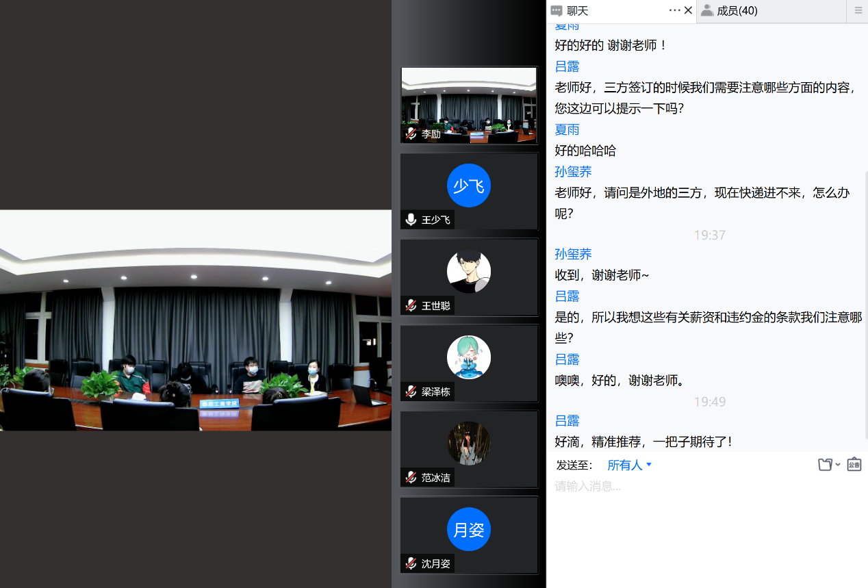868x588 pixels.
Task: Open the hamburger menu beside the 成员 tab
Action: tap(858, 11)
